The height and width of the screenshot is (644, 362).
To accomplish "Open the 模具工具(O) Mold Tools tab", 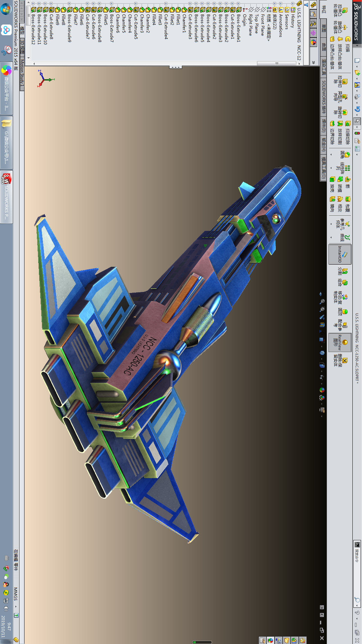I will [x=324, y=168].
